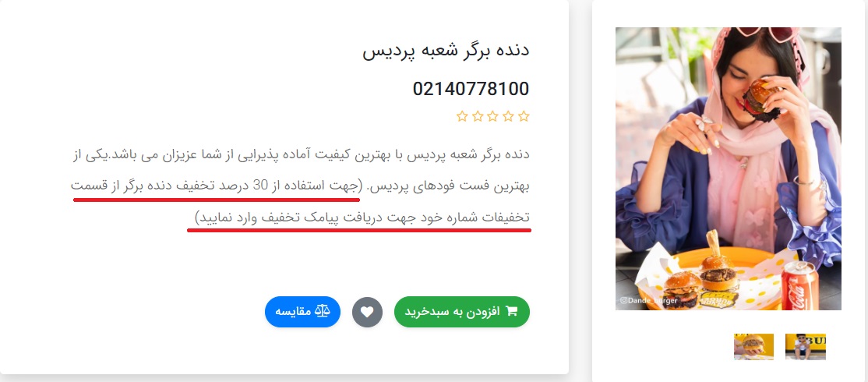Click the blue مقایسه compare button

(302, 312)
